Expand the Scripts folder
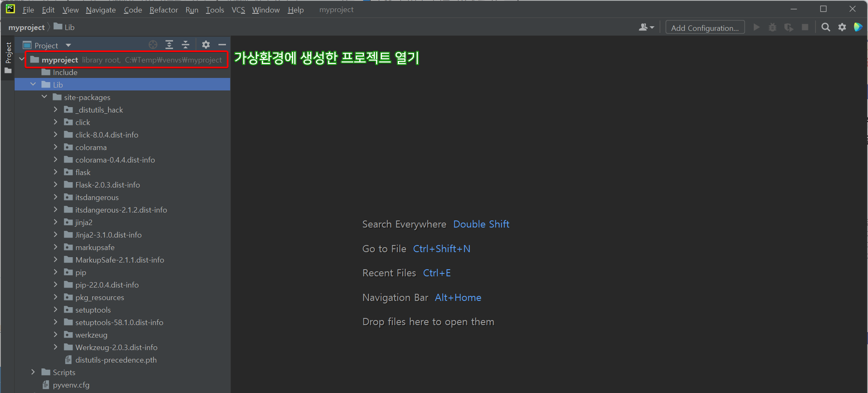The width and height of the screenshot is (868, 393). coord(33,372)
